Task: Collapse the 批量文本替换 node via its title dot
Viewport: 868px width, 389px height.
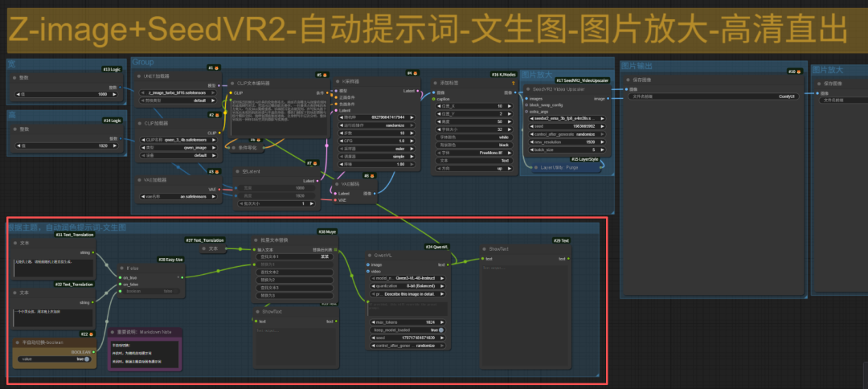Action: [256, 240]
